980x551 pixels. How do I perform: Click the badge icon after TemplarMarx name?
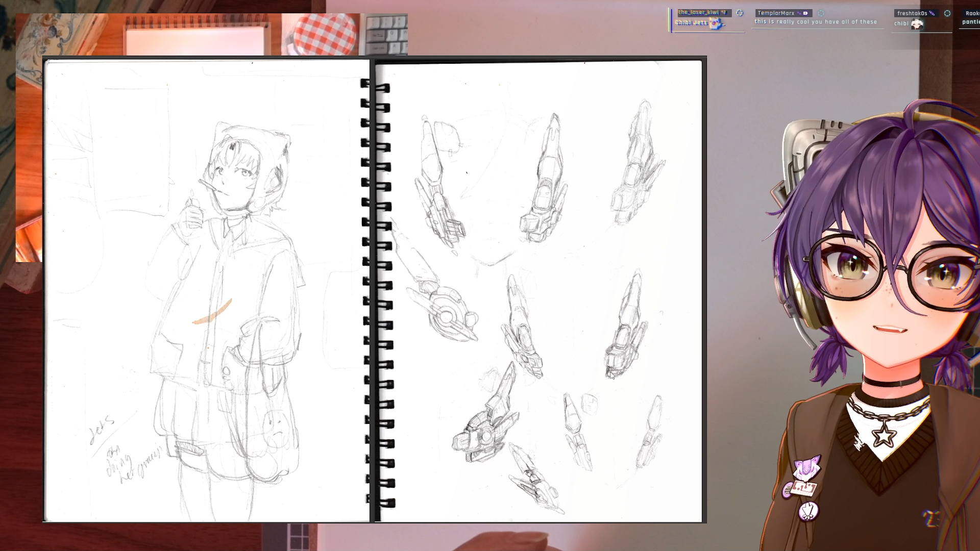click(x=805, y=13)
